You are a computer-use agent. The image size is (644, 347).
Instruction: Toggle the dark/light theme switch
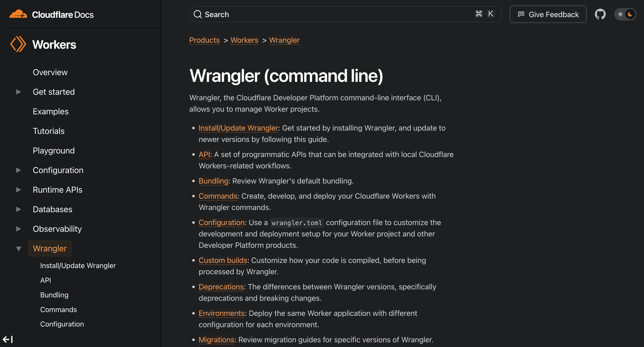click(x=625, y=14)
